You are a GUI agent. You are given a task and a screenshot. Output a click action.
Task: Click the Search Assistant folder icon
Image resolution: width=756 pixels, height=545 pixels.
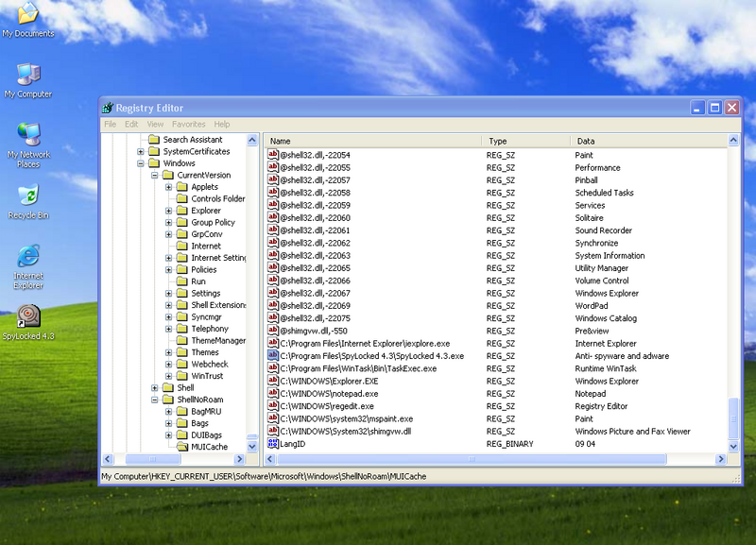pyautogui.click(x=154, y=139)
